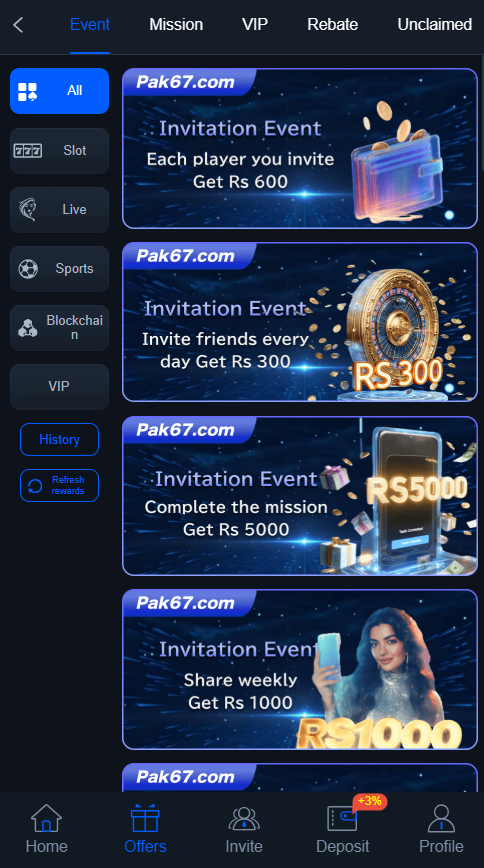
Task: Open the Home icon in bottom bar
Action: tap(47, 818)
